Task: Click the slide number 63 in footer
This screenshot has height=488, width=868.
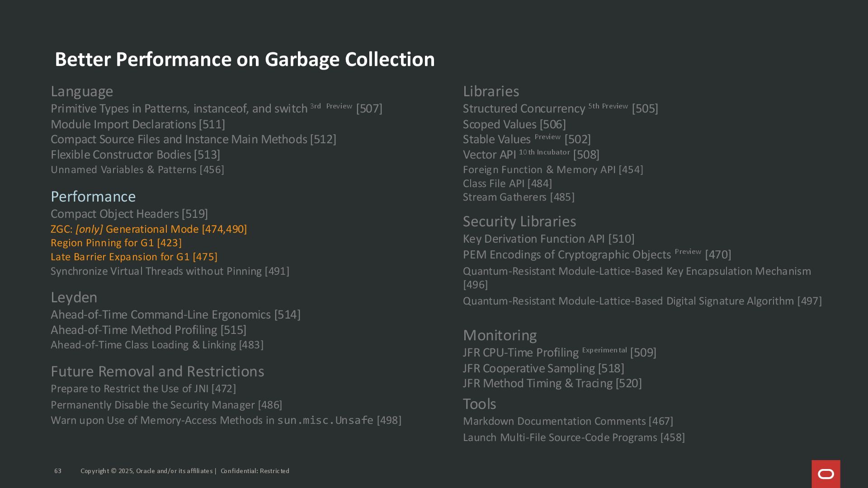Action: pyautogui.click(x=58, y=471)
